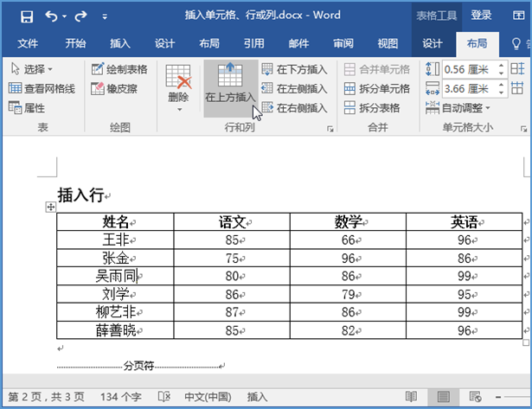Toggle 插入 overtype mode in status bar
532x409 pixels.
(x=257, y=396)
